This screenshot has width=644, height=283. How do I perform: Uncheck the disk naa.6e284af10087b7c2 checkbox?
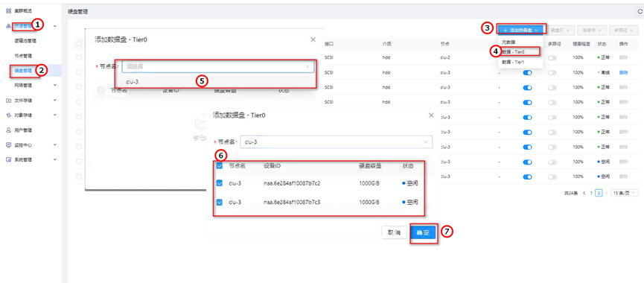[x=220, y=183]
